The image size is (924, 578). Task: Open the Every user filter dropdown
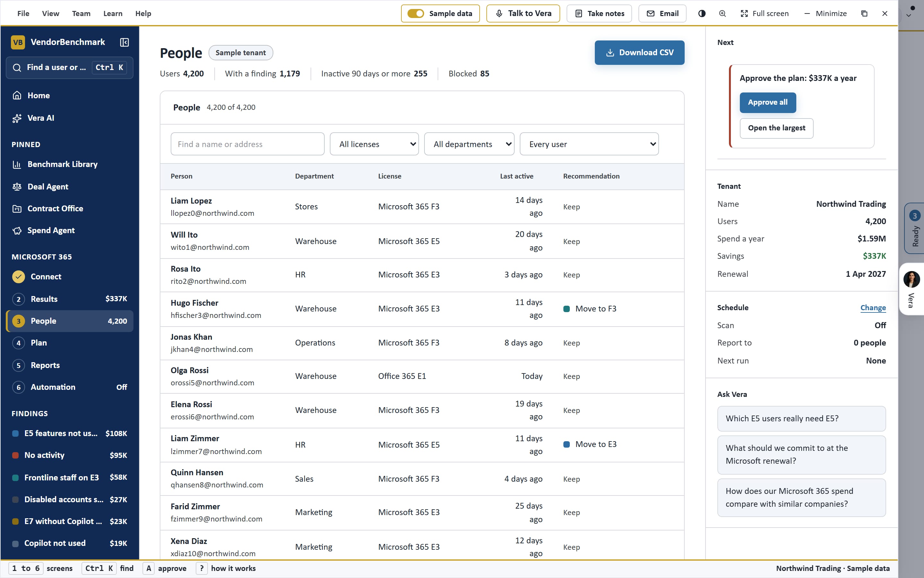click(x=589, y=144)
